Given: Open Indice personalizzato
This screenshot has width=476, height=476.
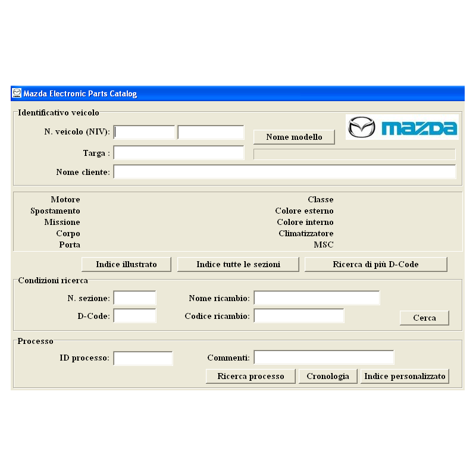Looking at the screenshot, I should pos(405,377).
